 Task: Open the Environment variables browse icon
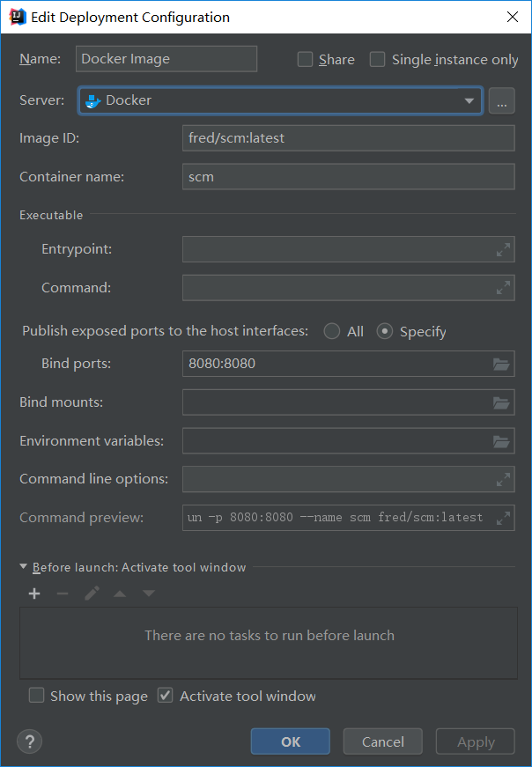click(x=501, y=441)
